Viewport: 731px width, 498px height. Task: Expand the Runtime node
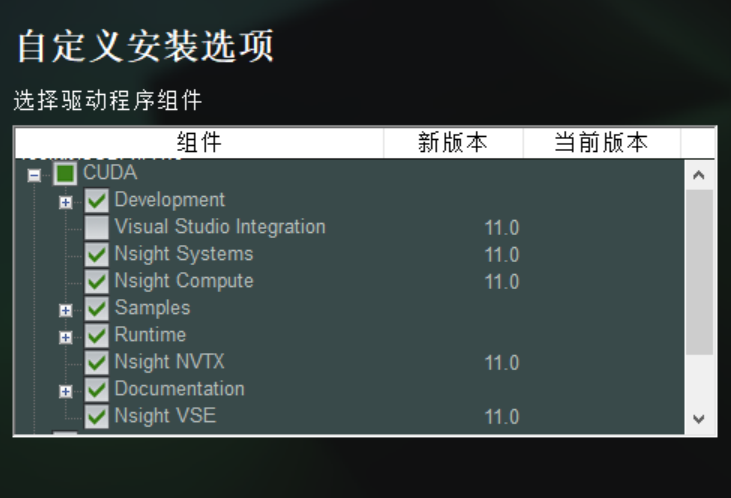pyautogui.click(x=66, y=337)
